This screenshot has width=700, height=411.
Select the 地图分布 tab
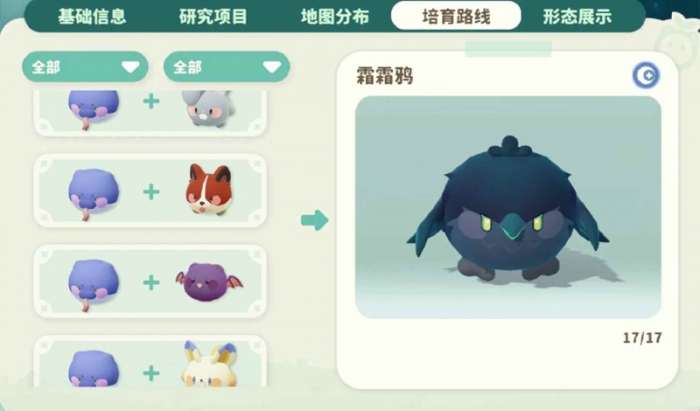[335, 17]
